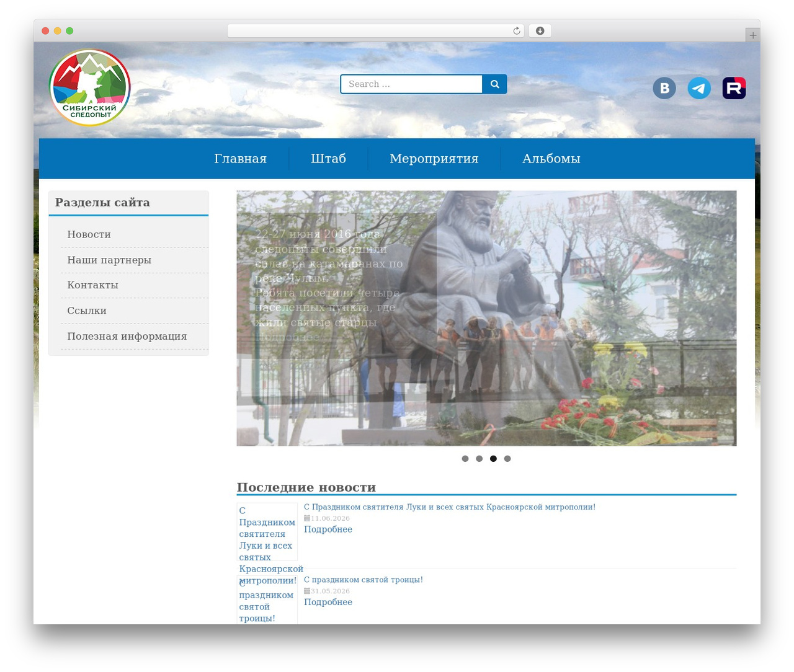Maximize the browser window with green button
The image size is (794, 672).
(x=69, y=31)
